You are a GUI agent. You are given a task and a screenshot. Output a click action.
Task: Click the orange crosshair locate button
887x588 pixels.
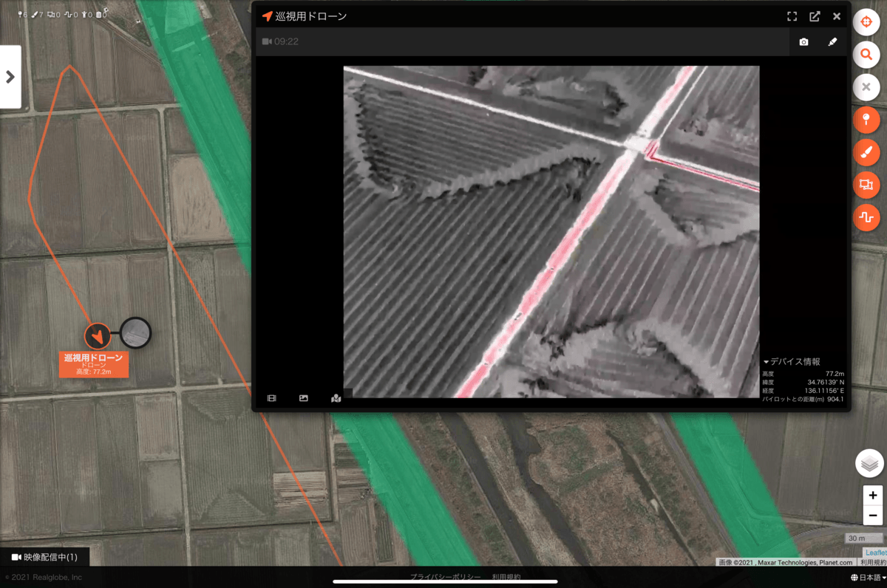(x=866, y=22)
